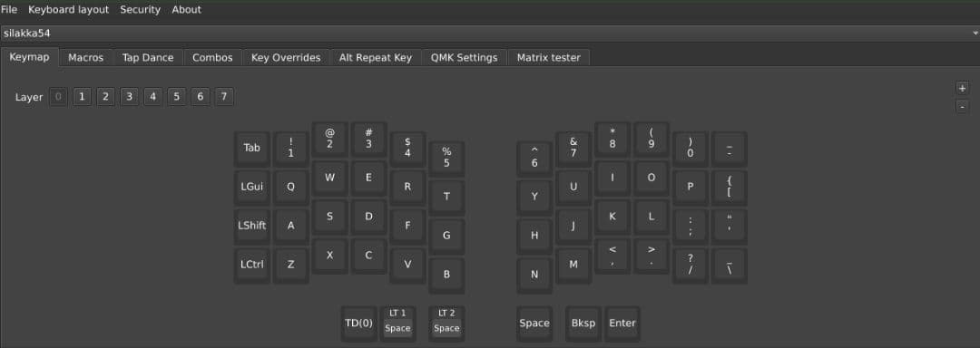This screenshot has height=348, width=980.
Task: Select the & 7 key
Action: point(573,149)
